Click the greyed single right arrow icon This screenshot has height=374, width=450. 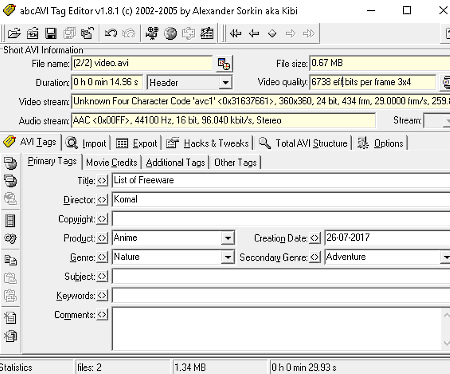pos(290,33)
